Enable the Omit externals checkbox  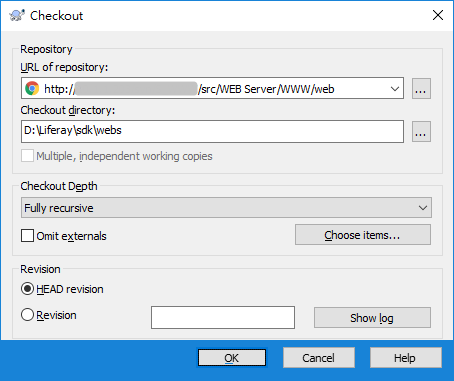tap(27, 235)
